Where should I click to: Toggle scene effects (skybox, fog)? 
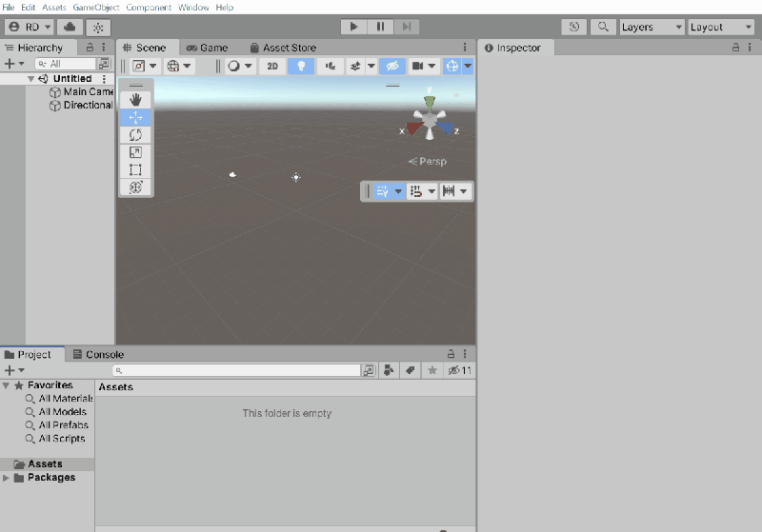point(355,66)
